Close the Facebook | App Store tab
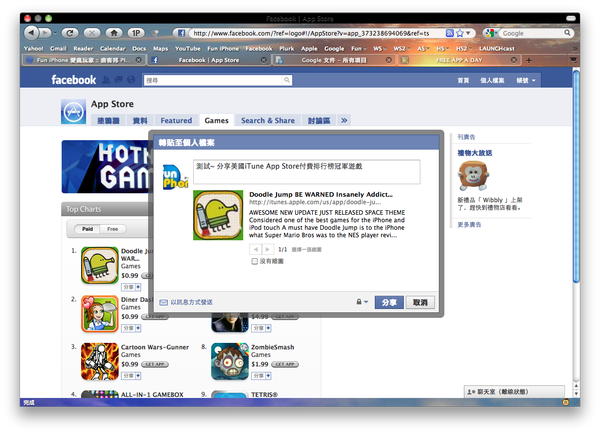Viewport: 600px width, 434px height. [x=264, y=60]
